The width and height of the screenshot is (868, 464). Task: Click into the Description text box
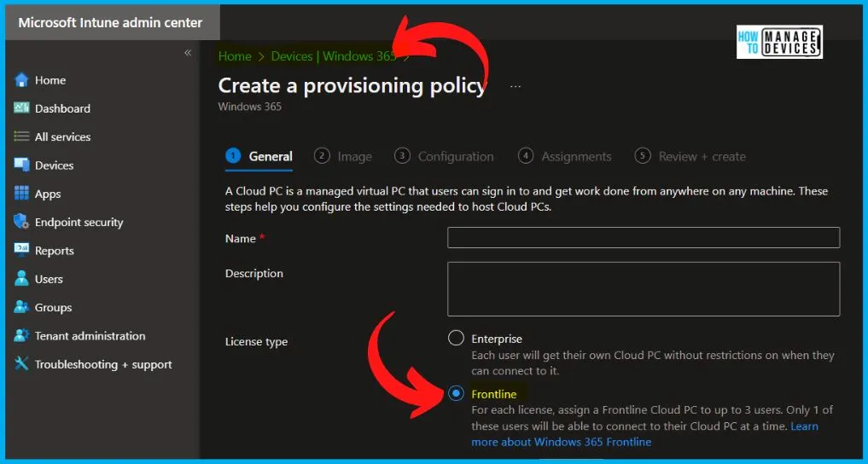(x=644, y=289)
